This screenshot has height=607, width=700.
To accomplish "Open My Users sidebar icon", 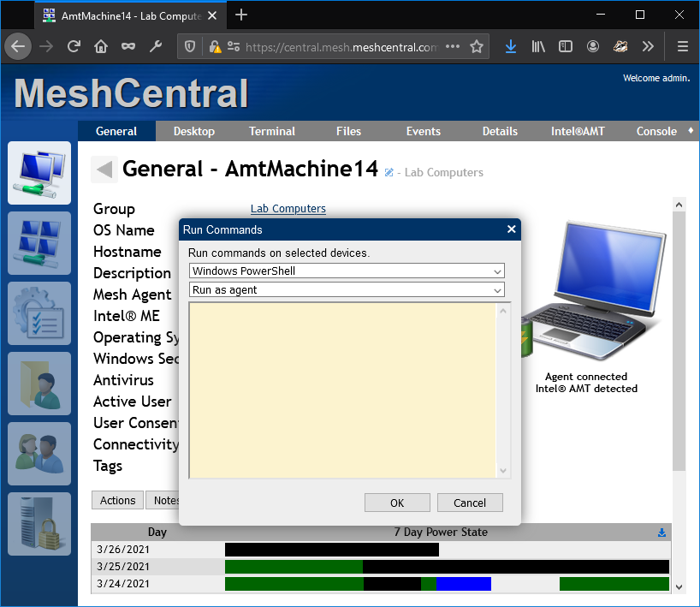I will point(39,454).
